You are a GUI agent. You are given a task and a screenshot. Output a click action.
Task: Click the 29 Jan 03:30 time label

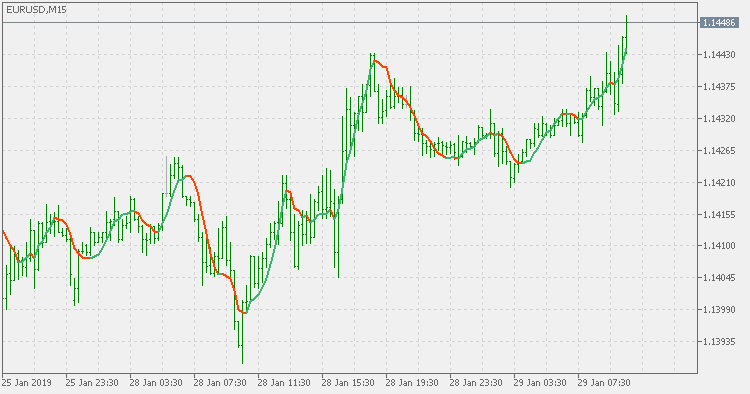pos(540,383)
